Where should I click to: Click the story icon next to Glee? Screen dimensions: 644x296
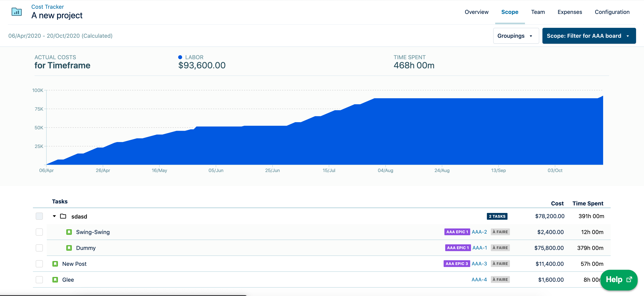(x=55, y=280)
